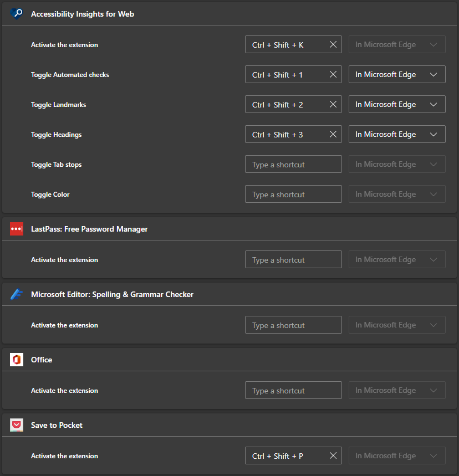Click Microsoft Editor: Spelling & Grammar Checker heading
The image size is (459, 476).
(x=112, y=294)
